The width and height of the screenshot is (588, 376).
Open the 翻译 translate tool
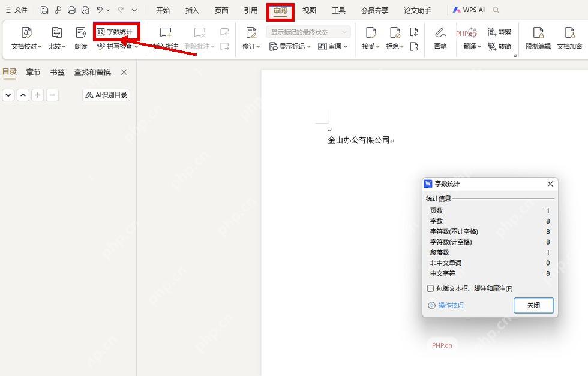472,38
